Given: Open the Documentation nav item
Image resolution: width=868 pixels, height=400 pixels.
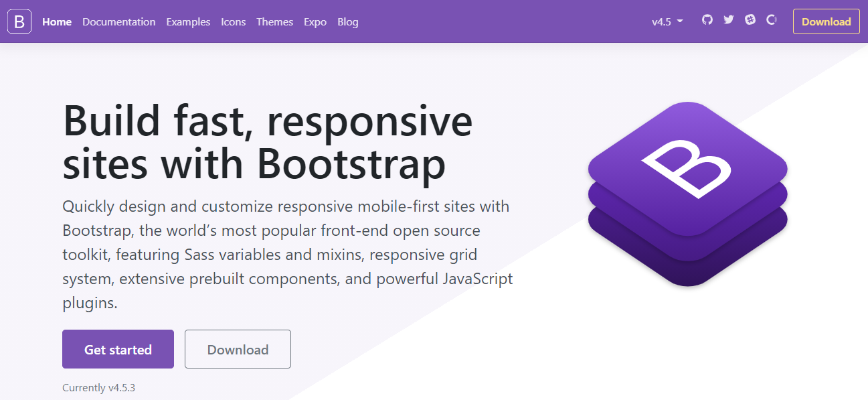Looking at the screenshot, I should pos(119,21).
